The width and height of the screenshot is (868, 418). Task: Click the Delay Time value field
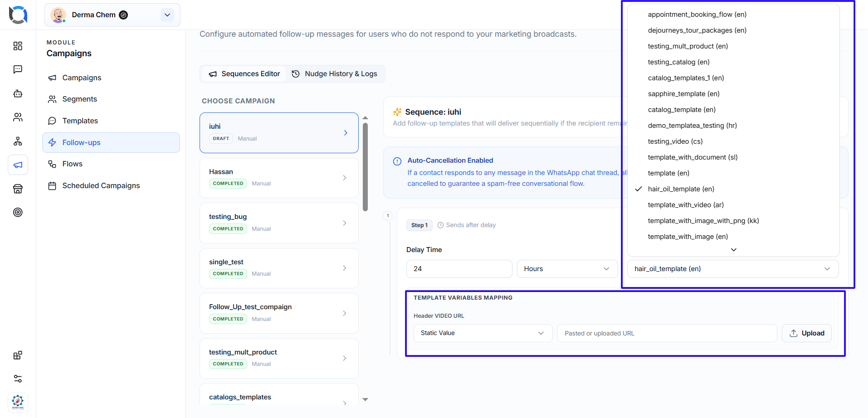click(459, 269)
